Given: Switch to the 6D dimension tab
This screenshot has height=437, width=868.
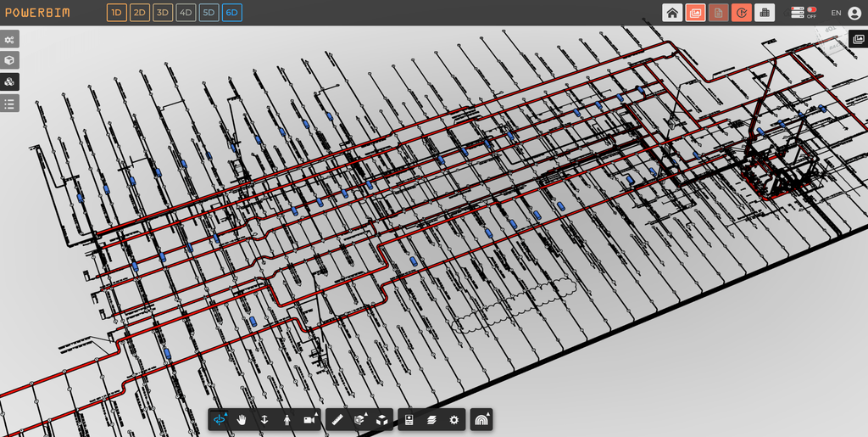Looking at the screenshot, I should (232, 13).
